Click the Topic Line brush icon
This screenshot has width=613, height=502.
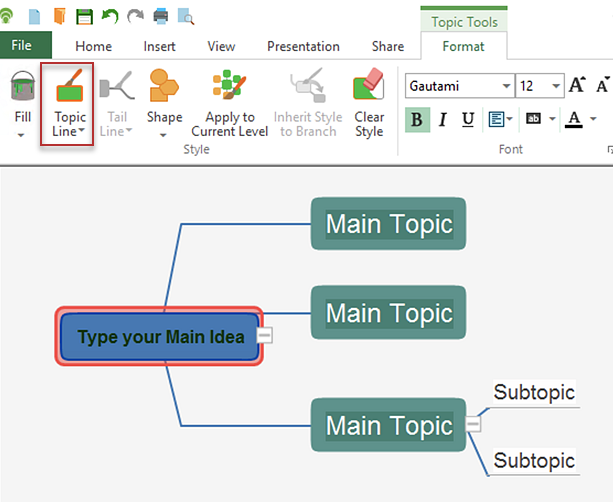(x=70, y=85)
